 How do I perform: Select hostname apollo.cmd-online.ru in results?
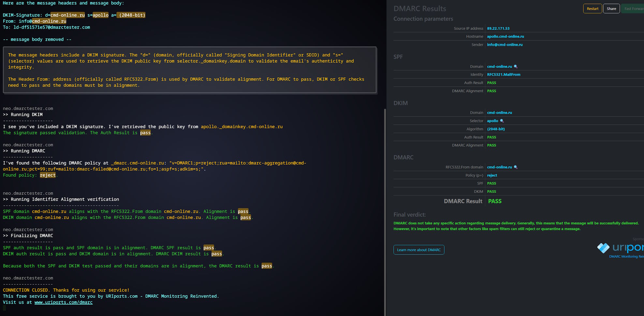tap(505, 36)
